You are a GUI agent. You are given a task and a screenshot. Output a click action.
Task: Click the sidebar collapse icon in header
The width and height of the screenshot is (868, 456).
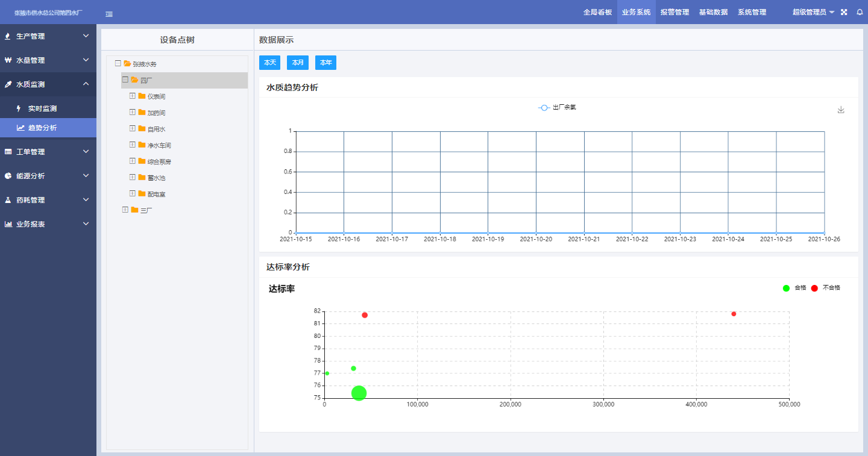pyautogui.click(x=109, y=14)
